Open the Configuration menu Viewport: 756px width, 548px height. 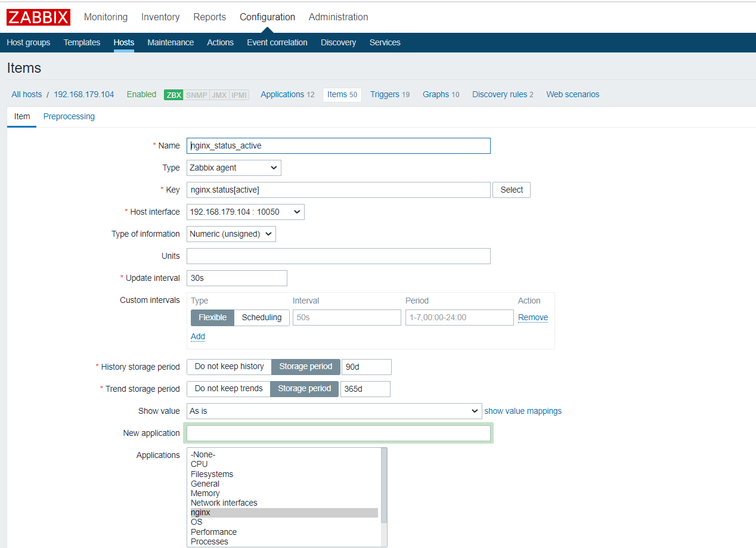click(x=267, y=17)
